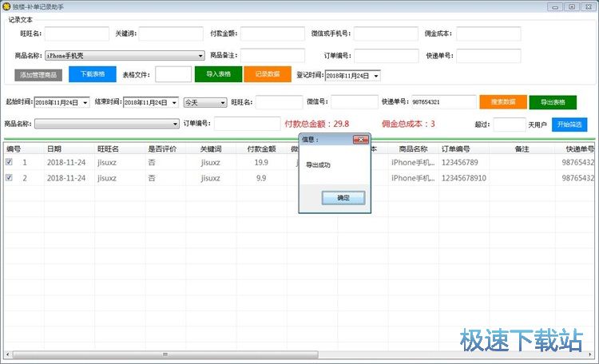Click 确定 in the export success dialog
The height and width of the screenshot is (364, 599).
(x=343, y=198)
